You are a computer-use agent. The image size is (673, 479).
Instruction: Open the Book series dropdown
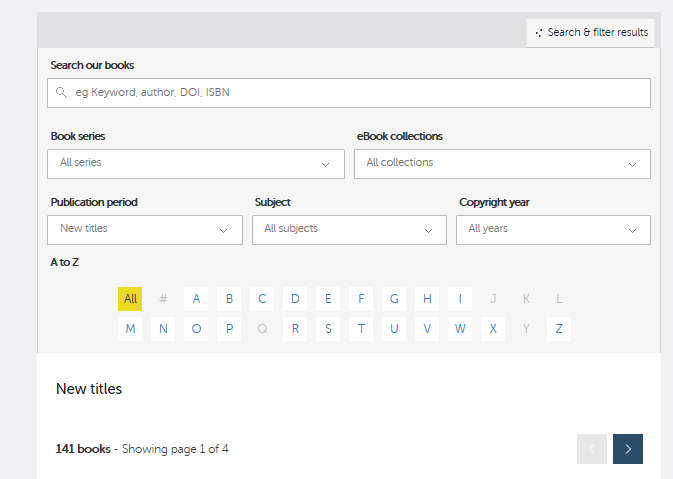(x=196, y=164)
